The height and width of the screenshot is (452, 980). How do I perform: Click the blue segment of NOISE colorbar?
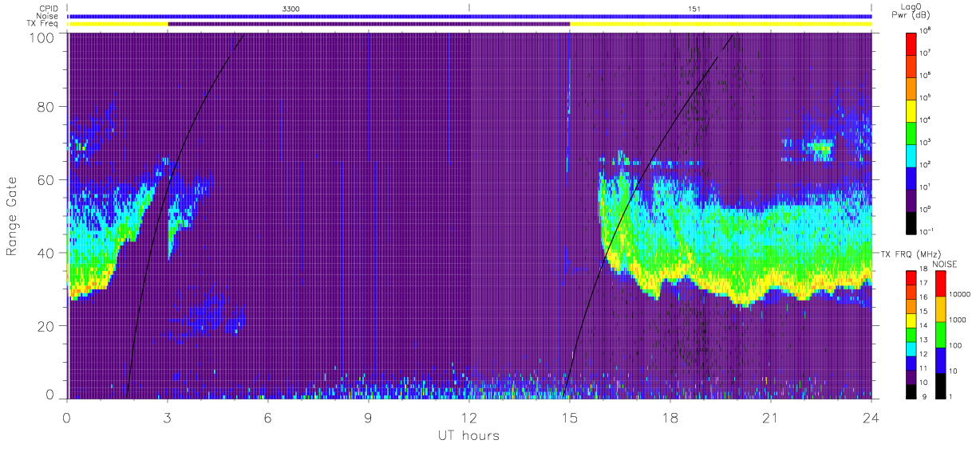click(940, 360)
